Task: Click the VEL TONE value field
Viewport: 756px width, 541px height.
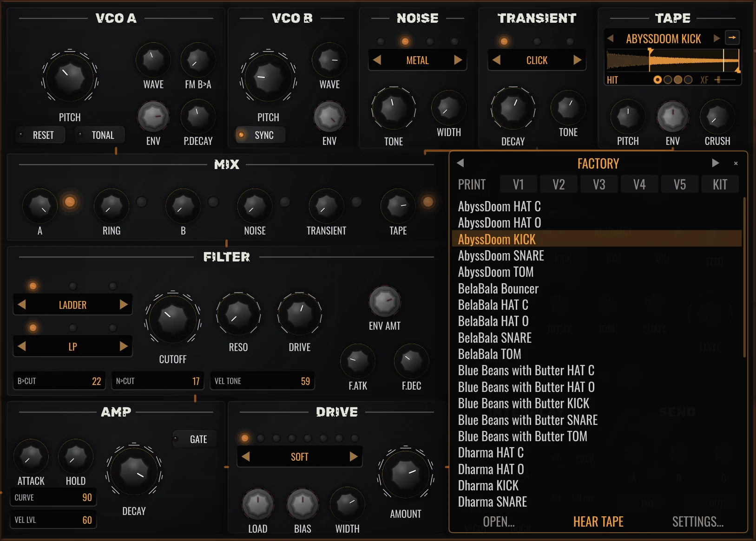Action: [x=262, y=381]
